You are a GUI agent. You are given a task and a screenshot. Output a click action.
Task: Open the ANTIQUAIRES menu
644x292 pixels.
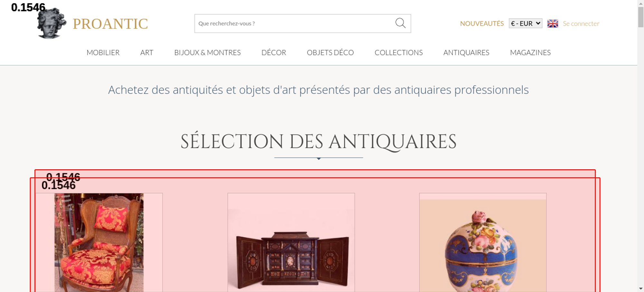click(x=466, y=52)
